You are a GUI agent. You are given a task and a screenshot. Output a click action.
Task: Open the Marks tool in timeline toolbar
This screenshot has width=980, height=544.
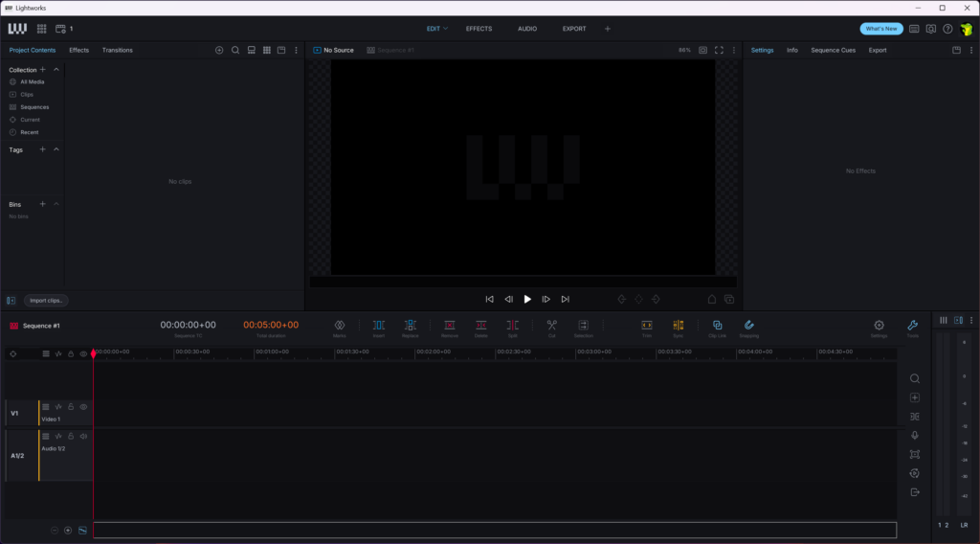click(x=340, y=325)
